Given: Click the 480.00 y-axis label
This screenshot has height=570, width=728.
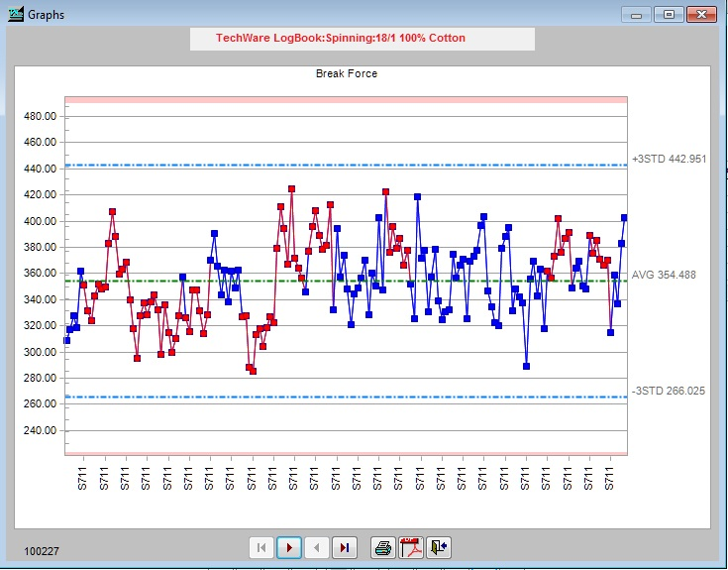Looking at the screenshot, I should point(40,116).
